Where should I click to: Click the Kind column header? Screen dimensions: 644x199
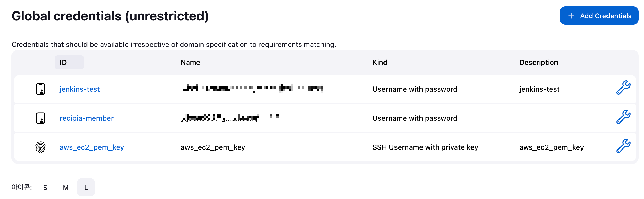380,62
